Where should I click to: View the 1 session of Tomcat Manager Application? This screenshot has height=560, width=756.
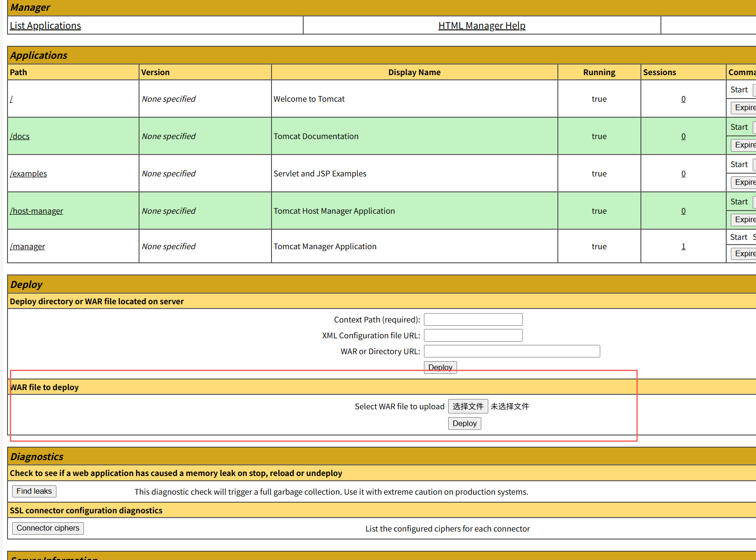683,246
